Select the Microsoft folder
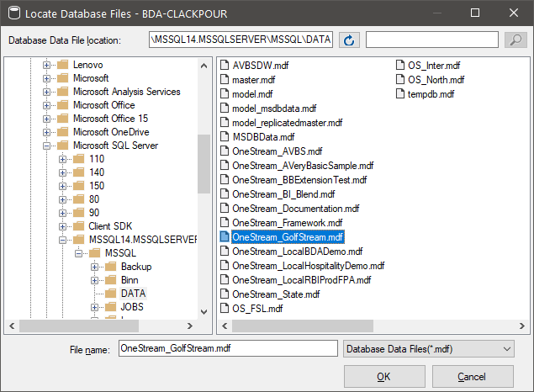Screen dimensions: 534x392 tap(91, 78)
